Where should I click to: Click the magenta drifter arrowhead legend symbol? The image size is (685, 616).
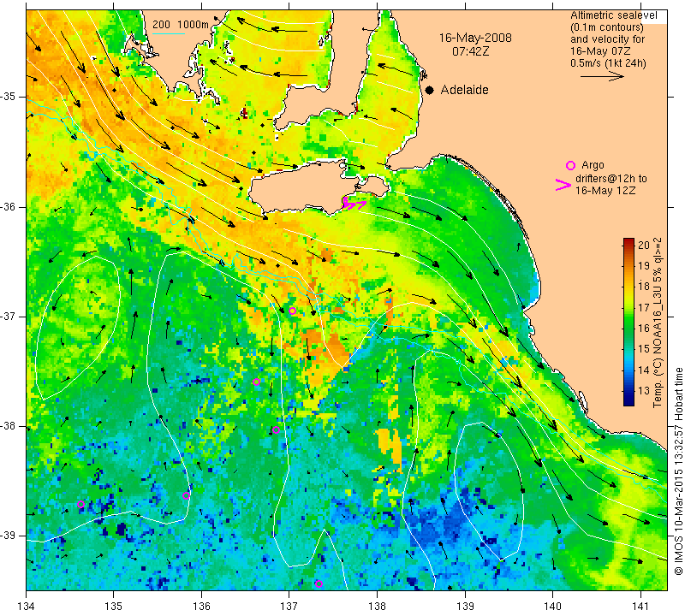click(563, 185)
